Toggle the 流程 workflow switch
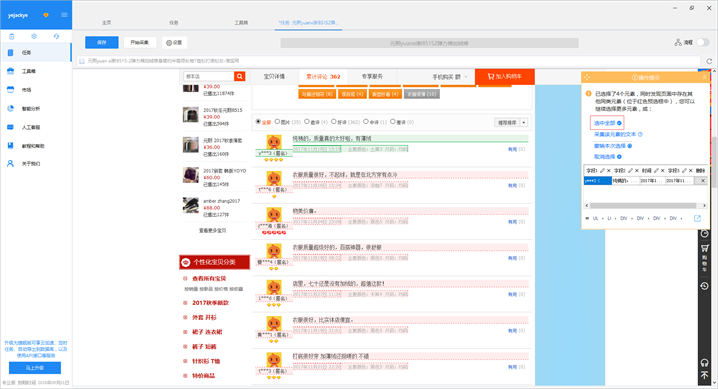Screen dimensions: 718x389 (702, 43)
